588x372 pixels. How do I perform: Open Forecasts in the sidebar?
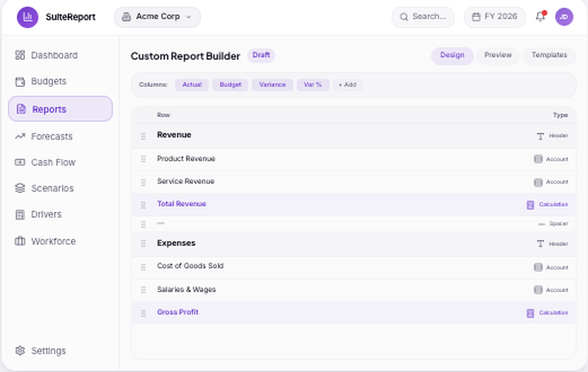tap(44, 136)
